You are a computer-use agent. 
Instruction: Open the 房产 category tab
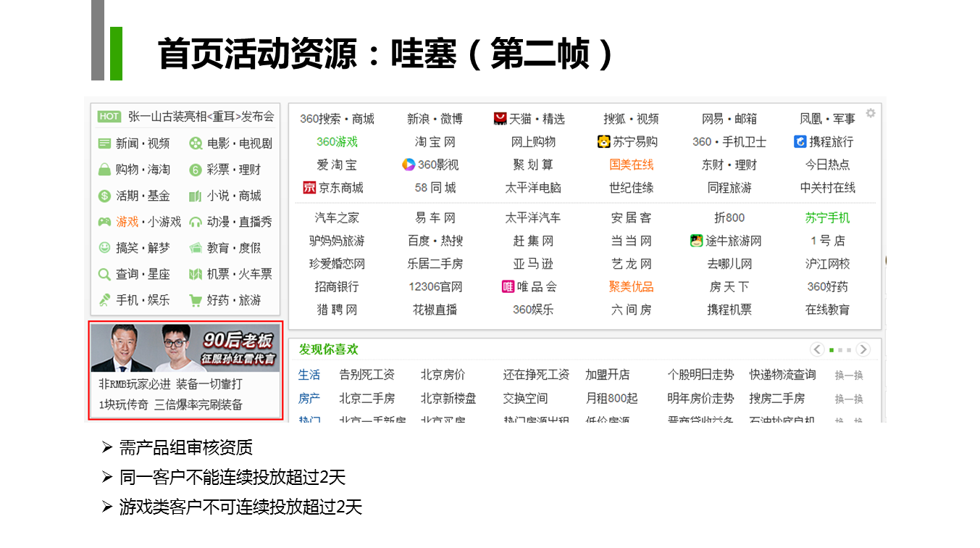(x=309, y=399)
